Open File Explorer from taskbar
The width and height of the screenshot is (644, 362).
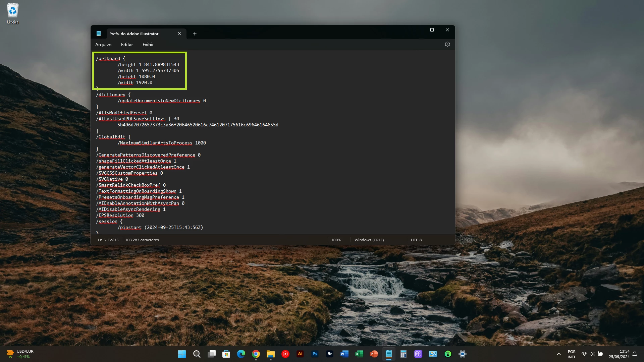pyautogui.click(x=270, y=354)
